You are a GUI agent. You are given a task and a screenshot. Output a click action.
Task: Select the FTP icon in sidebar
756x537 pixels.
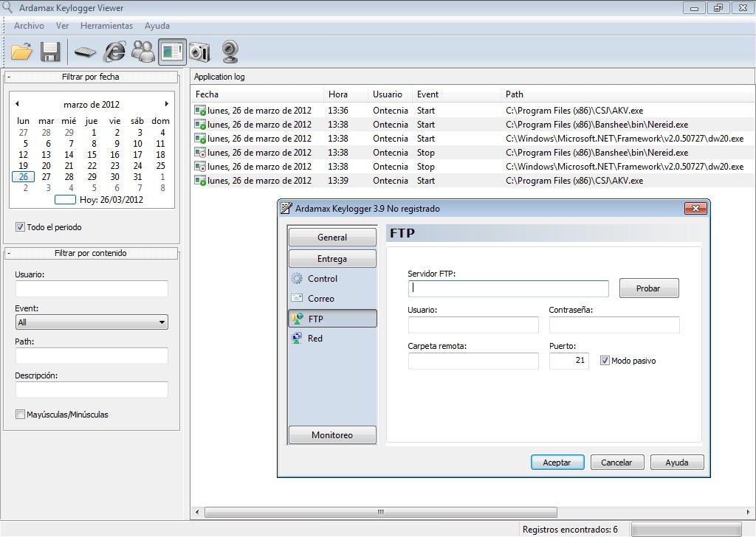(x=298, y=319)
